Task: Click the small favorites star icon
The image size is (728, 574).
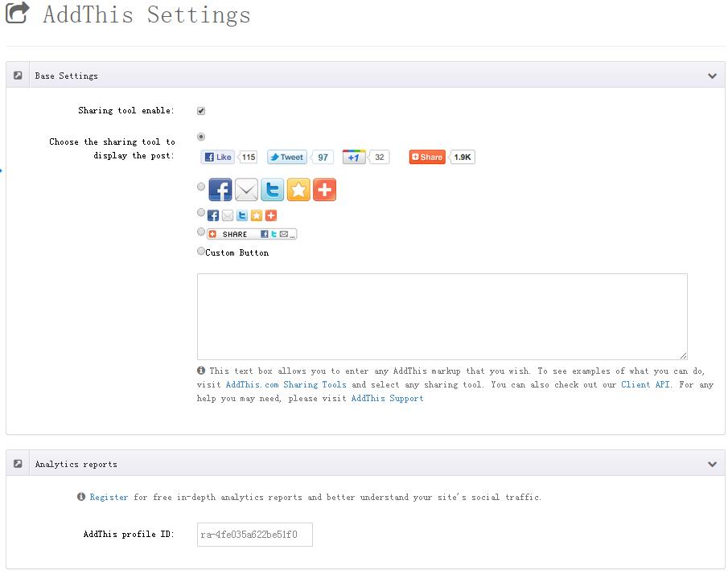Action: pos(257,215)
